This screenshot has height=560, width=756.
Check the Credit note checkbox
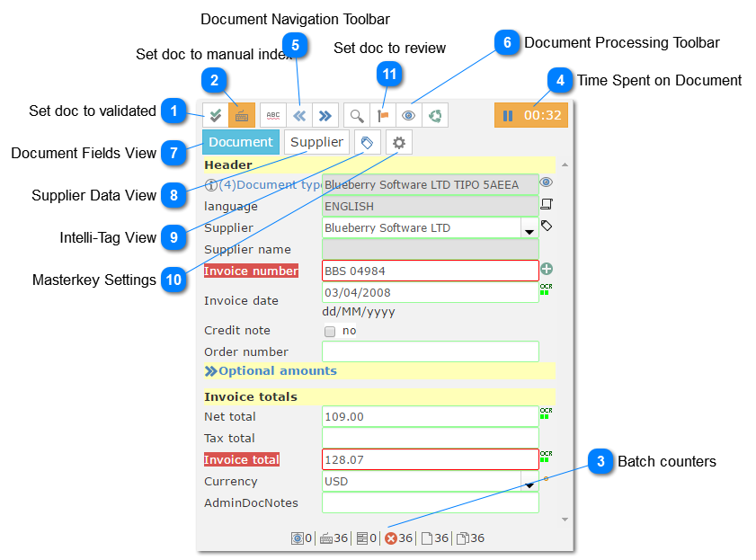(330, 331)
